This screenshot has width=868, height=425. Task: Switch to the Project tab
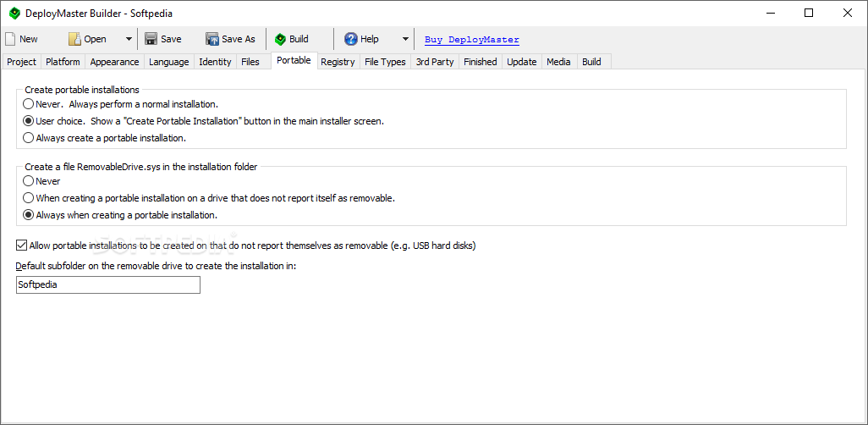22,62
